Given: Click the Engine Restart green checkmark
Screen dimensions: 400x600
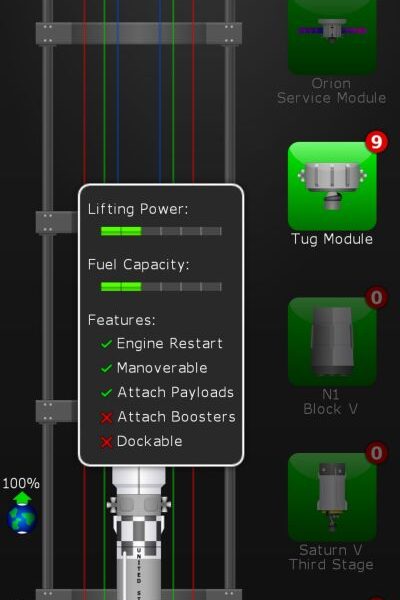Looking at the screenshot, I should [x=106, y=344].
